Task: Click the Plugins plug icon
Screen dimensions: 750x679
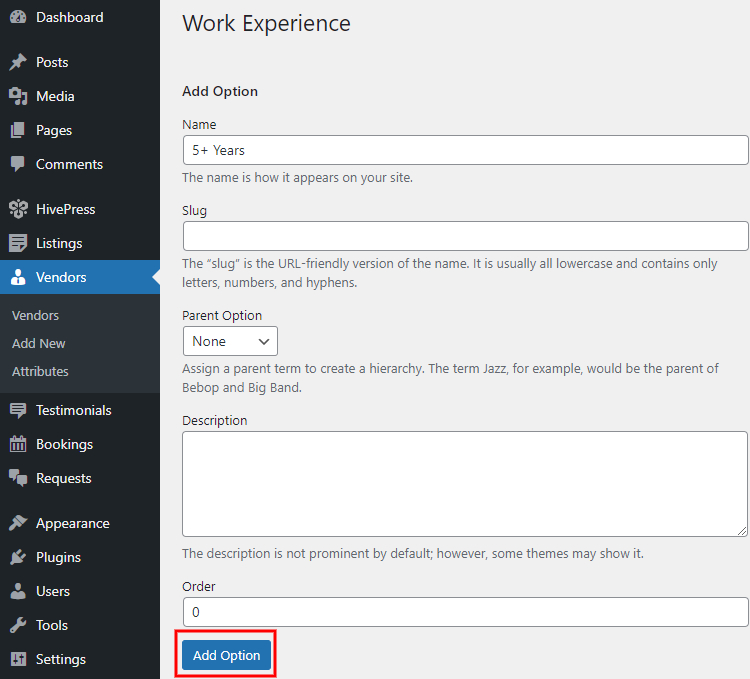Action: coord(18,557)
